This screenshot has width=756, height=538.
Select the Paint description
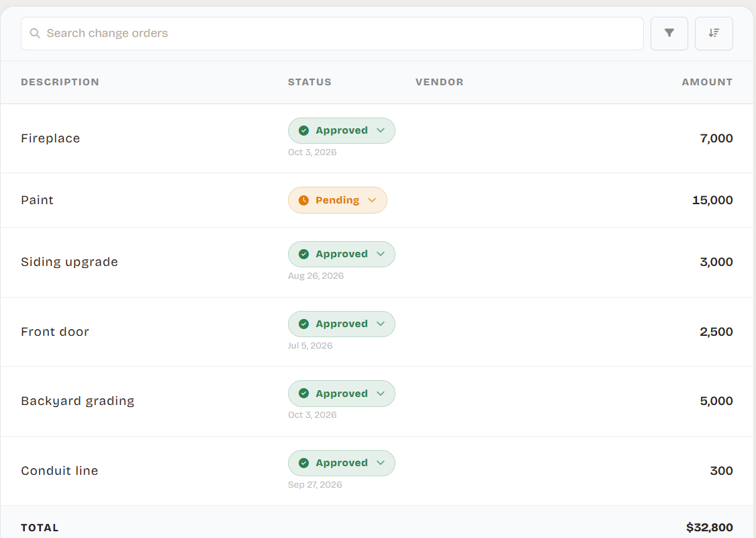coord(37,200)
